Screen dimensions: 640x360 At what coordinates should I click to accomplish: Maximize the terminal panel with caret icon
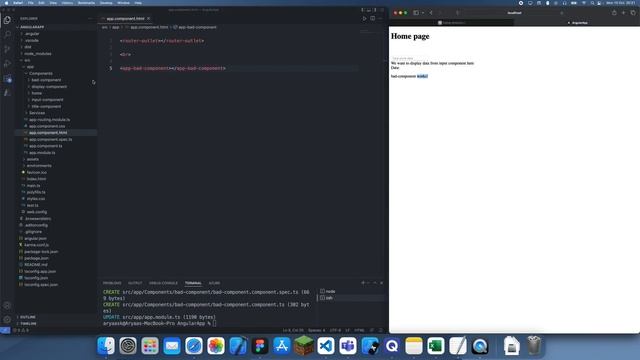[375, 283]
